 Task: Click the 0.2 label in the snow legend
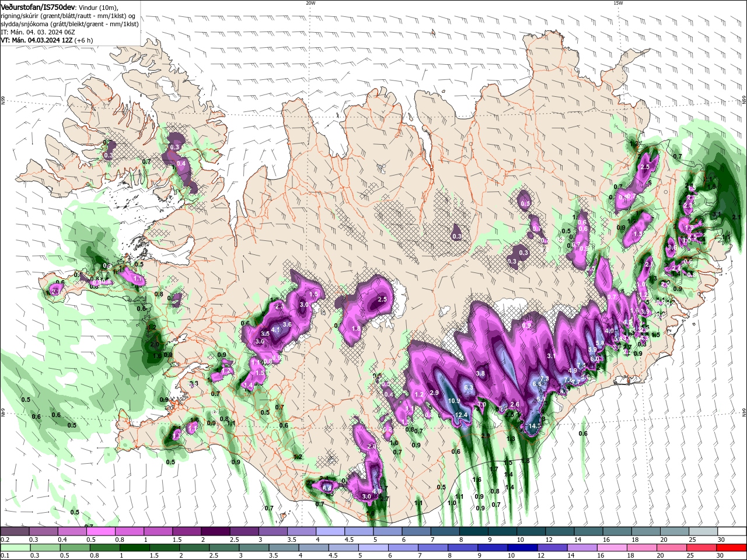pos(5,540)
